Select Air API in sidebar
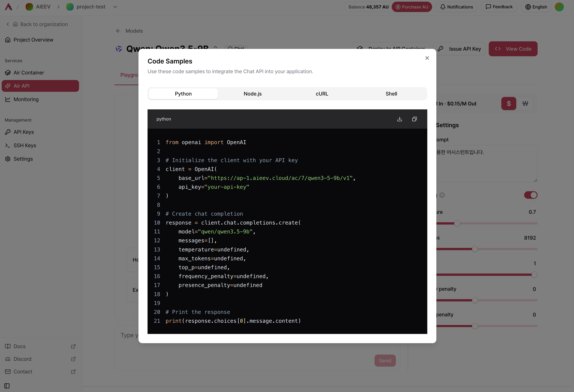This screenshot has height=392, width=574. (x=40, y=86)
